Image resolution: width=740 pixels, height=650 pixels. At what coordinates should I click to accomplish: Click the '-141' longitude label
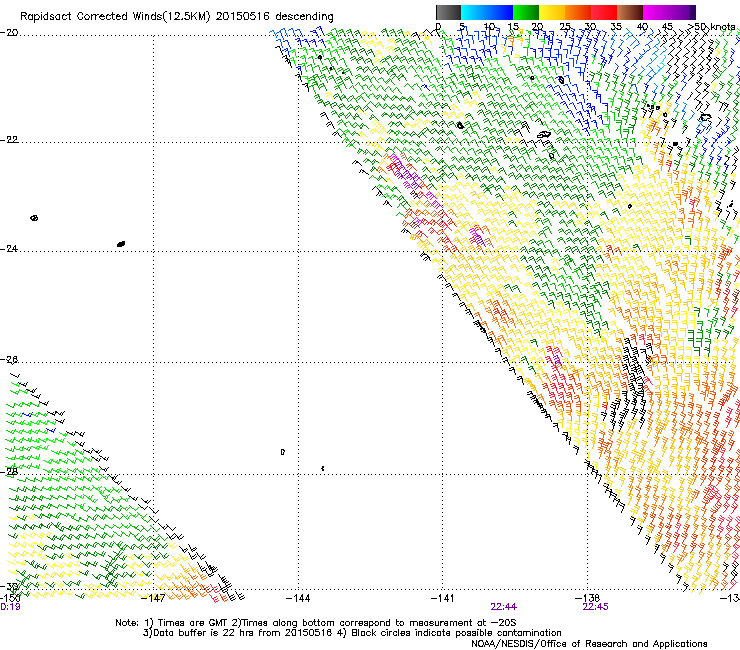443,598
